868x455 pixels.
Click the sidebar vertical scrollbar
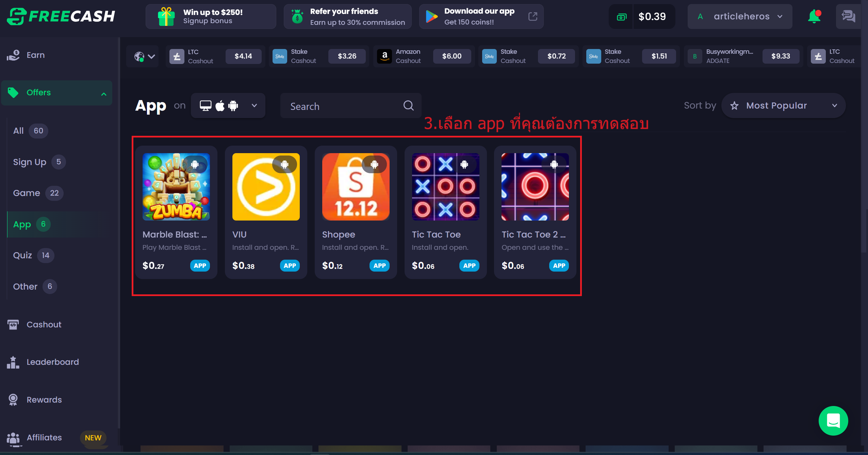[x=119, y=233]
